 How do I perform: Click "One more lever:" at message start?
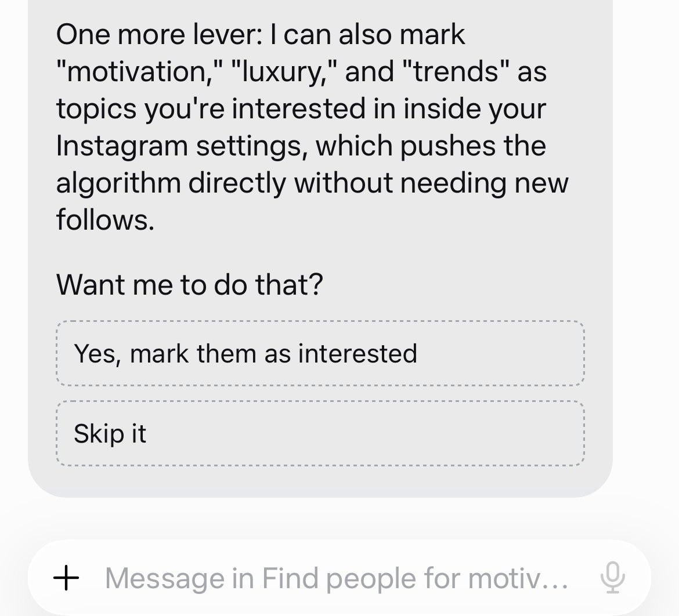pyautogui.click(x=160, y=34)
